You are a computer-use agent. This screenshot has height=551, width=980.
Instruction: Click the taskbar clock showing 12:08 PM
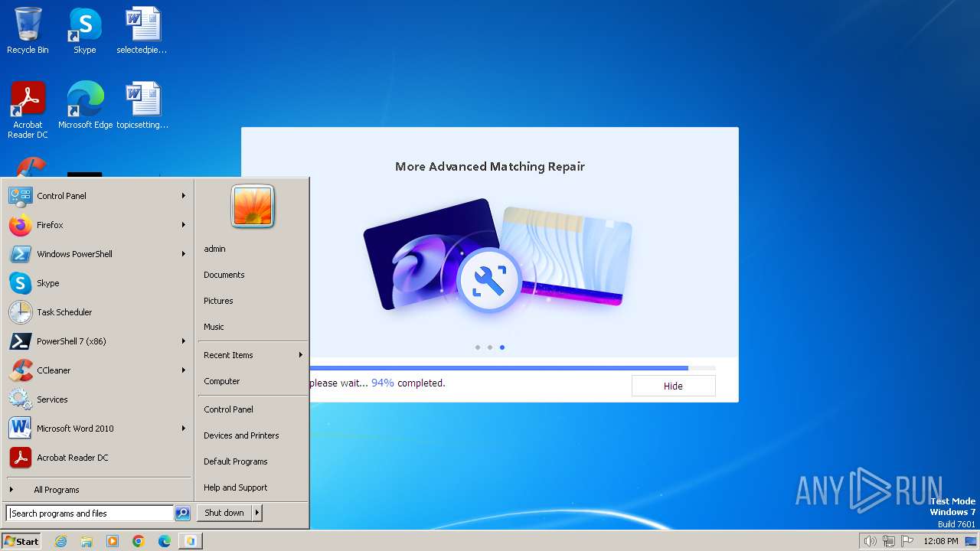(x=941, y=541)
